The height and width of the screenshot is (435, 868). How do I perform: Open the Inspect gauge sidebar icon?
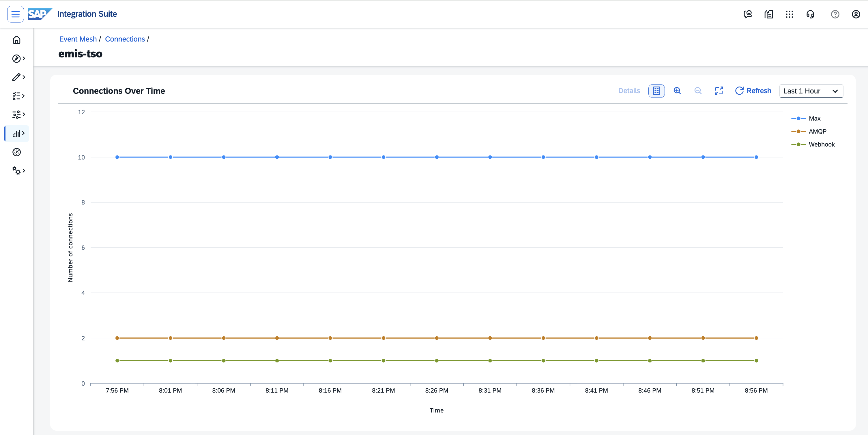tap(16, 152)
